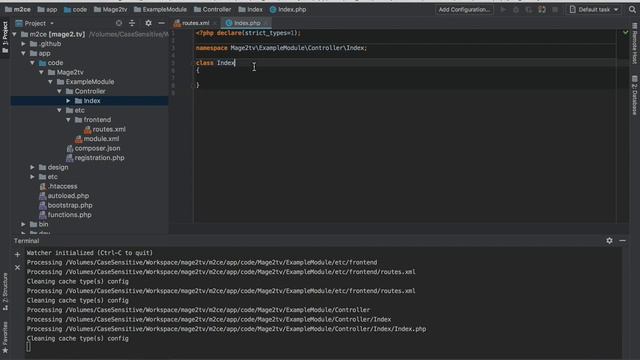Click the green inspection checkmark in editor
The width and height of the screenshot is (640, 360).
[x=625, y=32]
